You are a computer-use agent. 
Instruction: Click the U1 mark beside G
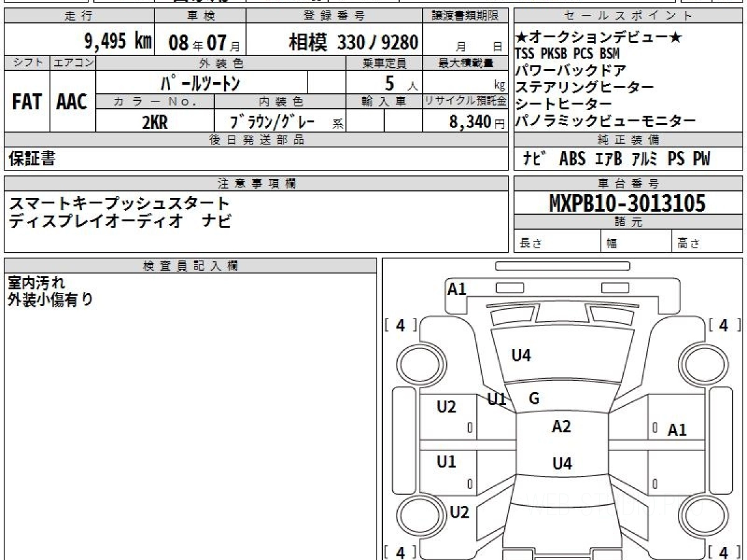pos(496,399)
